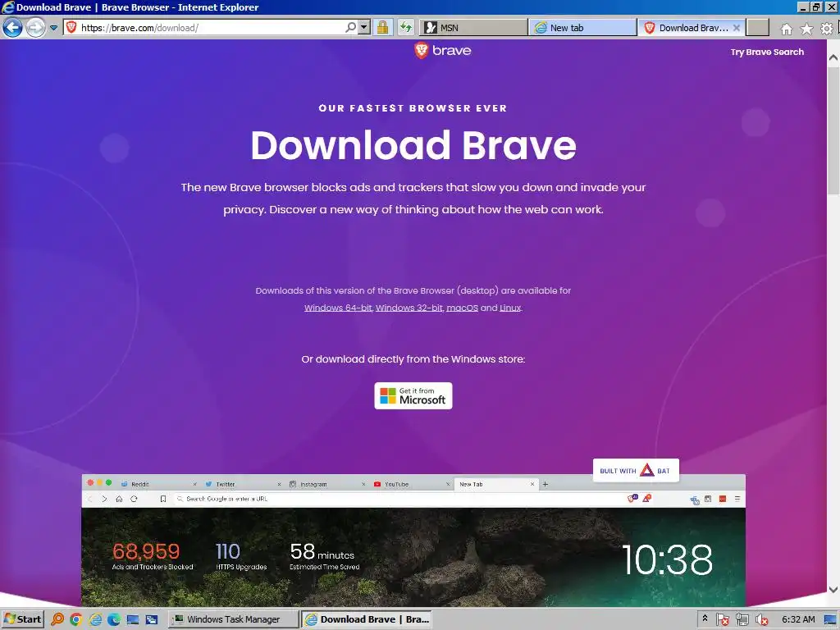Open the Windows 32-bit download link
This screenshot has width=840, height=630.
tap(409, 308)
